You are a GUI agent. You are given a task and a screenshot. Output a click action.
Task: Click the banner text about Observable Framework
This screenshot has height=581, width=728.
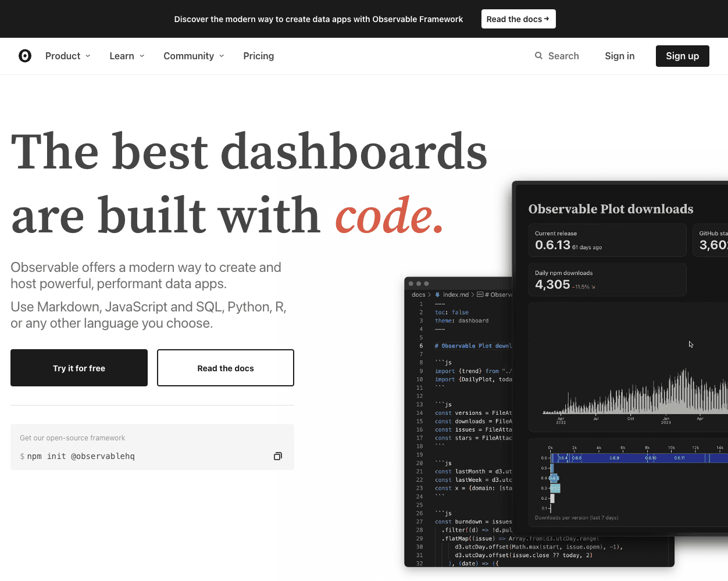(x=319, y=19)
